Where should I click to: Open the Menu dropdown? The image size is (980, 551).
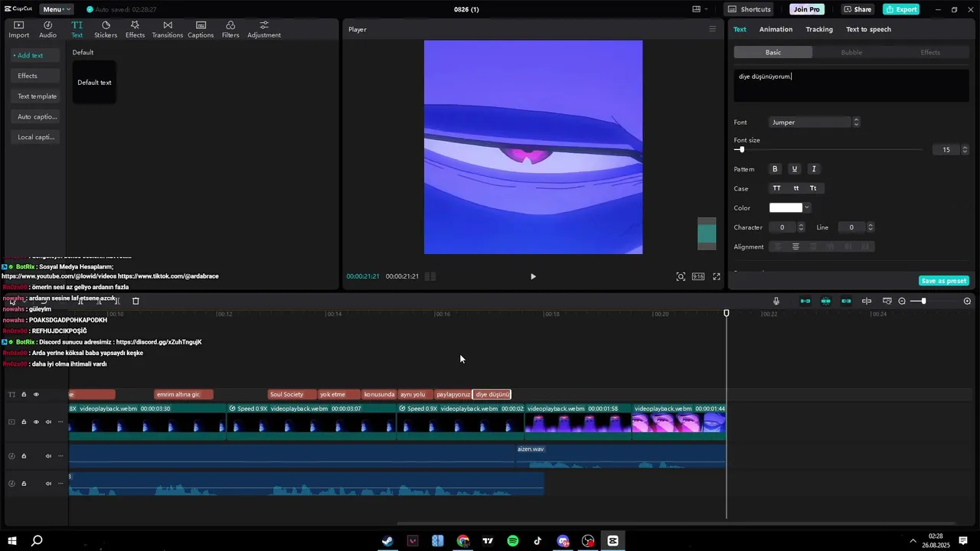click(57, 9)
